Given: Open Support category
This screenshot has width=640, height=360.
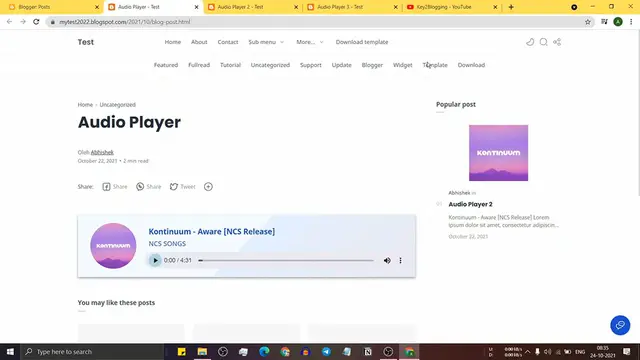Looking at the screenshot, I should 311,65.
